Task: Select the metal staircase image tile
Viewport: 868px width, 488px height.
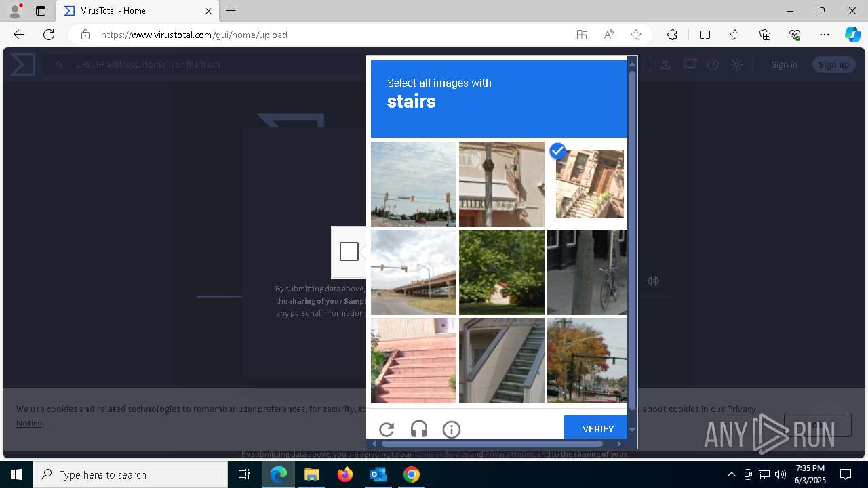Action: coord(502,361)
